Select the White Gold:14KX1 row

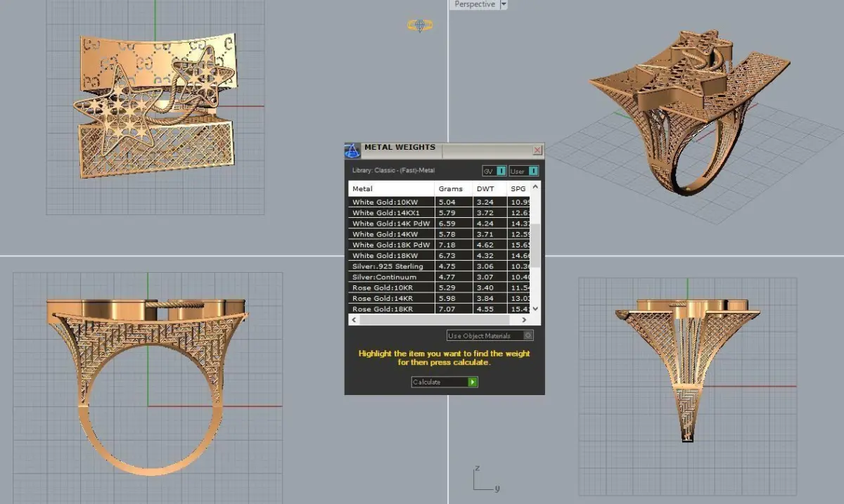[x=440, y=212]
